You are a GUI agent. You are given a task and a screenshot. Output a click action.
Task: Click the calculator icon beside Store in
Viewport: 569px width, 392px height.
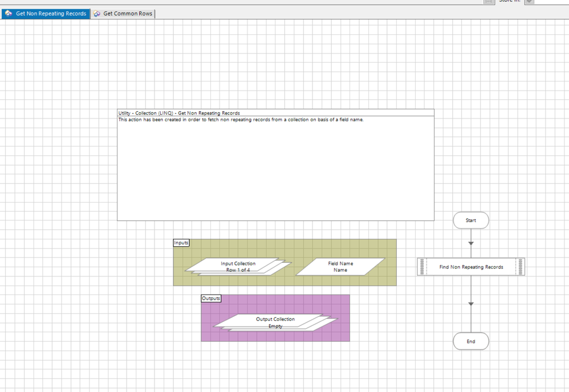[x=489, y=2]
